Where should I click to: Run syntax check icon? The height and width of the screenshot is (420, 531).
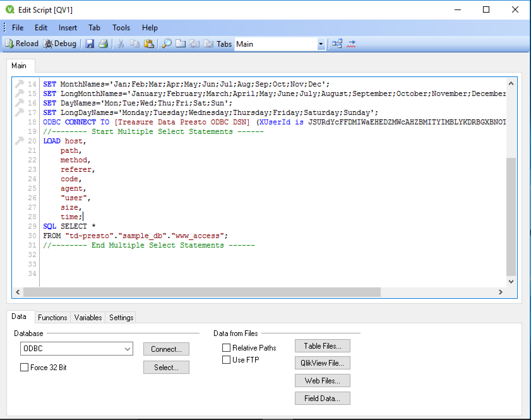tap(351, 44)
